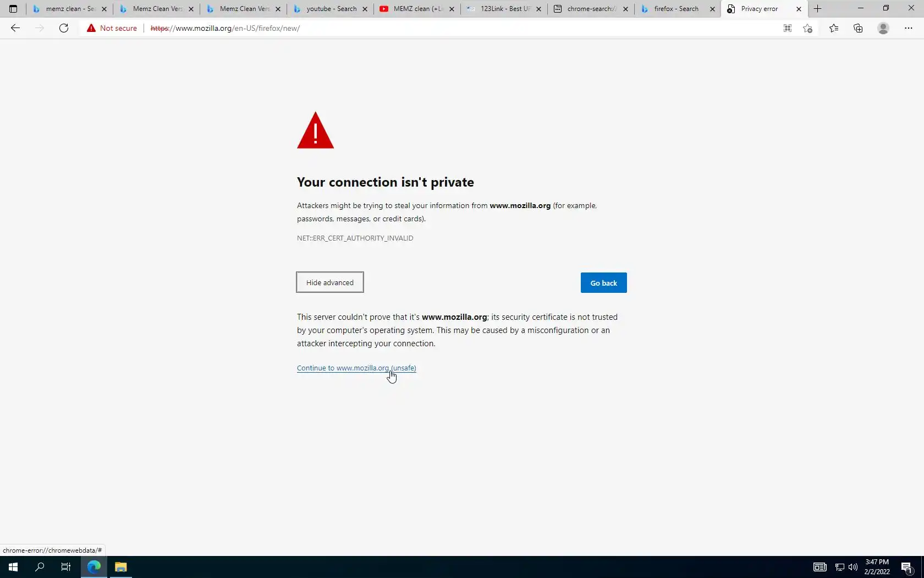Close the 'firefox - Search' tab

(712, 9)
